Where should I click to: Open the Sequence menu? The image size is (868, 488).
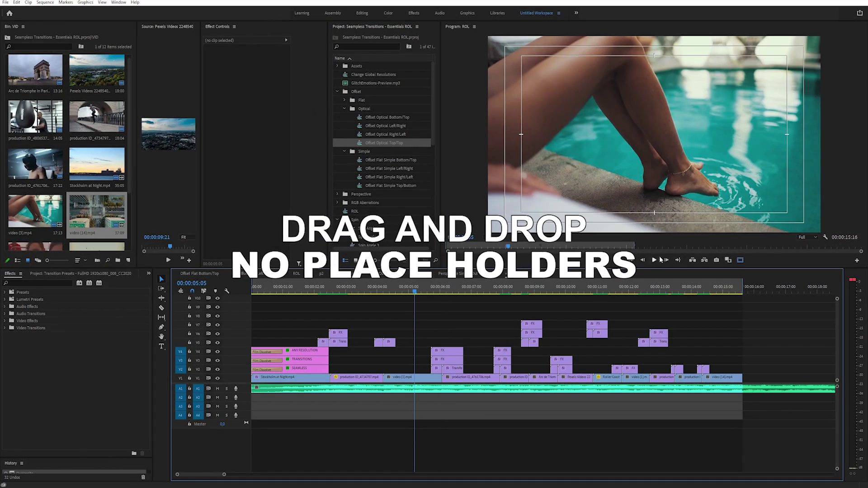point(45,2)
